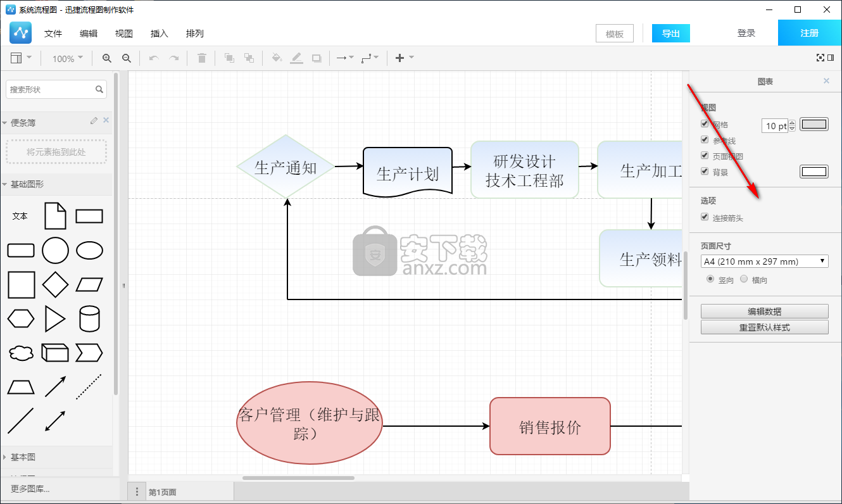Open the 文件 menu

coord(53,34)
